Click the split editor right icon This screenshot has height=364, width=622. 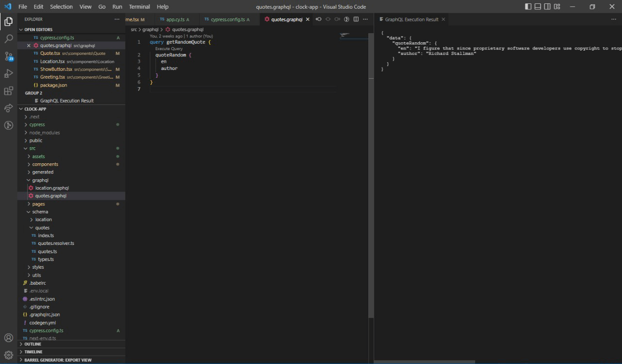[x=356, y=19]
